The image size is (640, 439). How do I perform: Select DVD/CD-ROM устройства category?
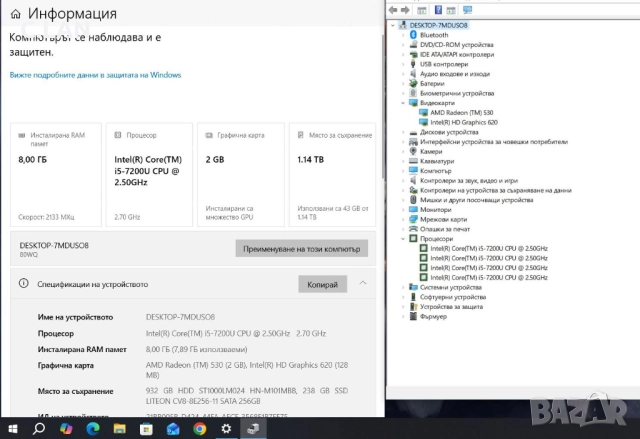[x=456, y=45]
